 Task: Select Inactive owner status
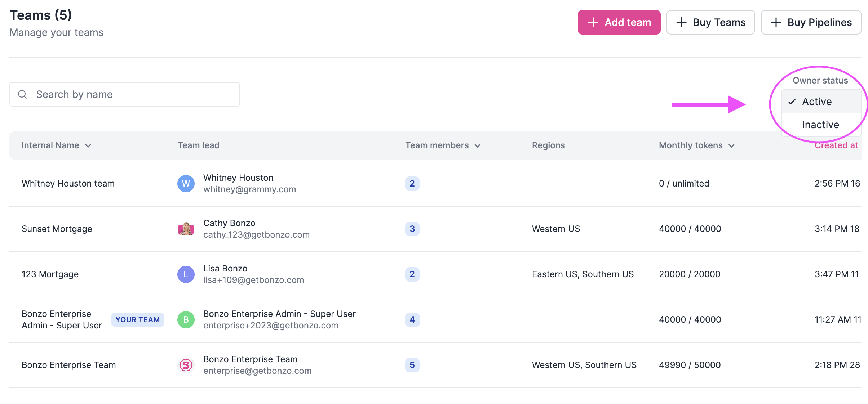click(820, 125)
